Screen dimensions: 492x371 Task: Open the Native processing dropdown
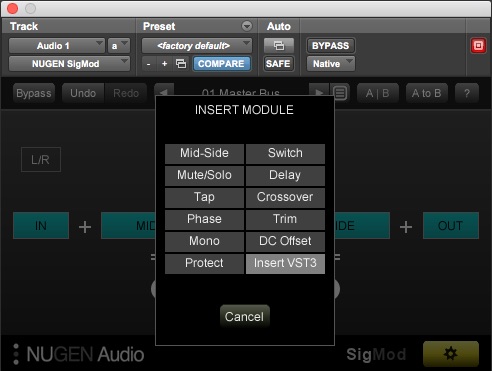click(331, 64)
